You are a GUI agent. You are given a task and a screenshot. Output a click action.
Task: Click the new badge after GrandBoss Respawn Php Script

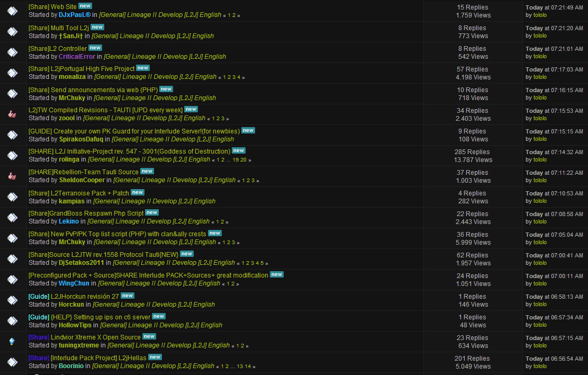[x=152, y=212]
